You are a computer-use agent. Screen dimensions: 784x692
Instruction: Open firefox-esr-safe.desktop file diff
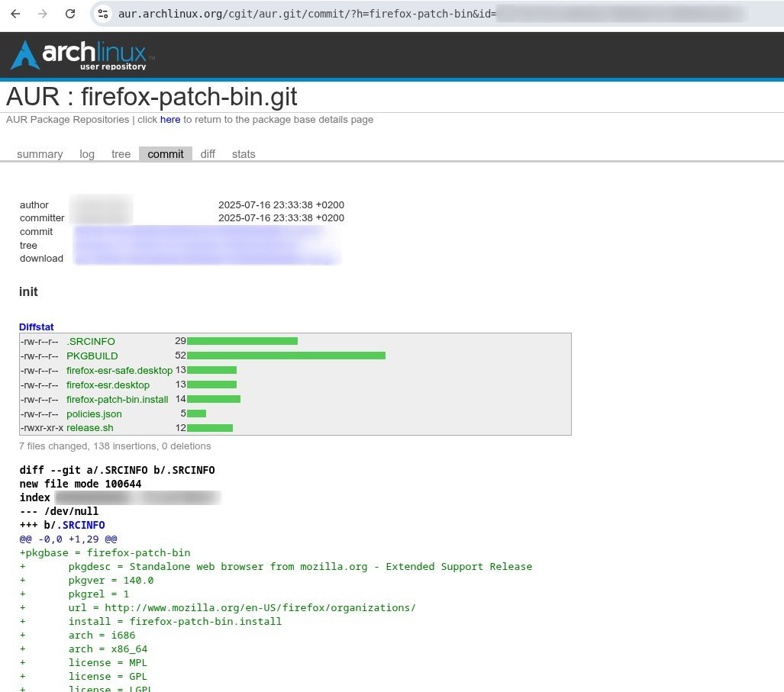119,370
